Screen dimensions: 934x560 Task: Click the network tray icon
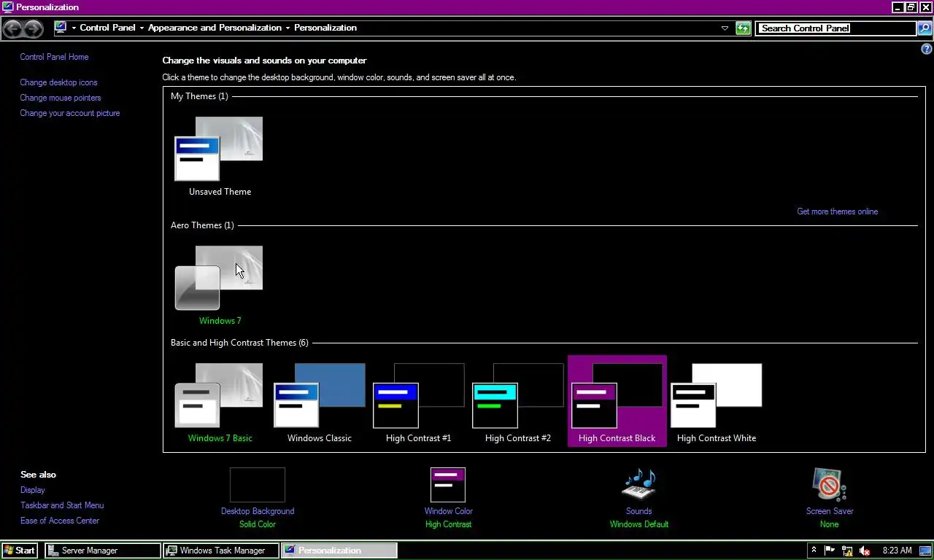tap(847, 551)
